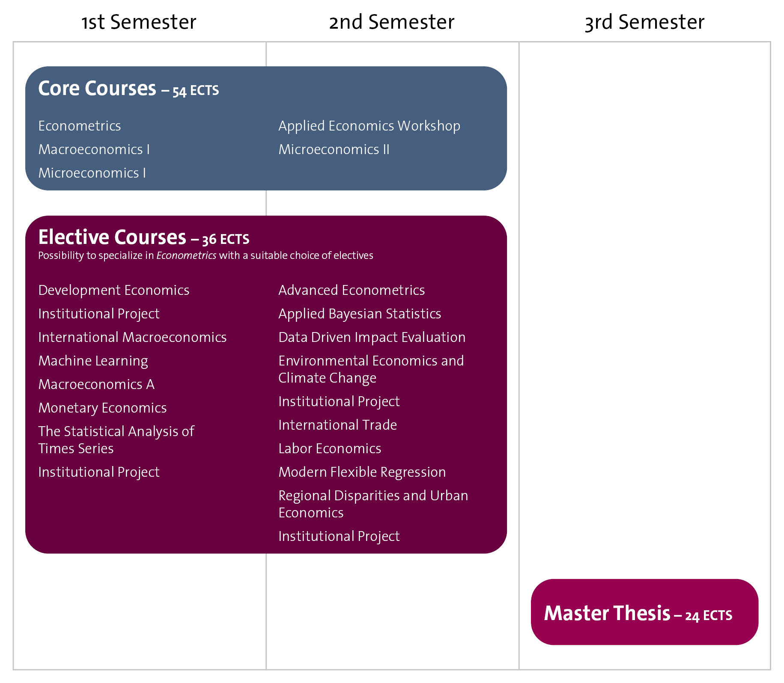The width and height of the screenshot is (784, 683).
Task: Click Modern Flexible Regression
Action: 362,472
